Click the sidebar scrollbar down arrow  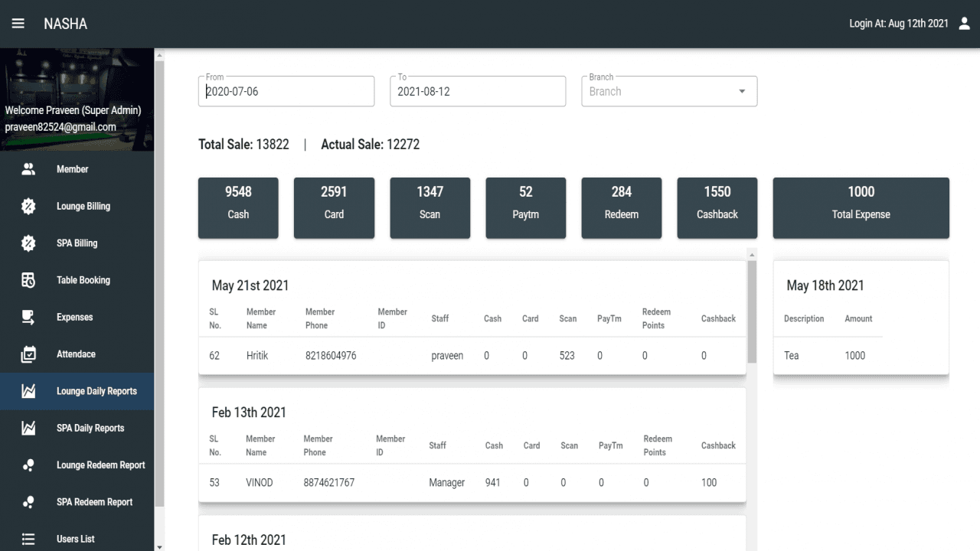pos(159,546)
